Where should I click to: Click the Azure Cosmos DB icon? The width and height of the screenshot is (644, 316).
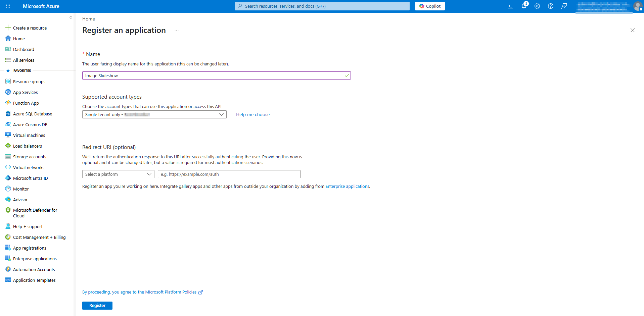8,124
